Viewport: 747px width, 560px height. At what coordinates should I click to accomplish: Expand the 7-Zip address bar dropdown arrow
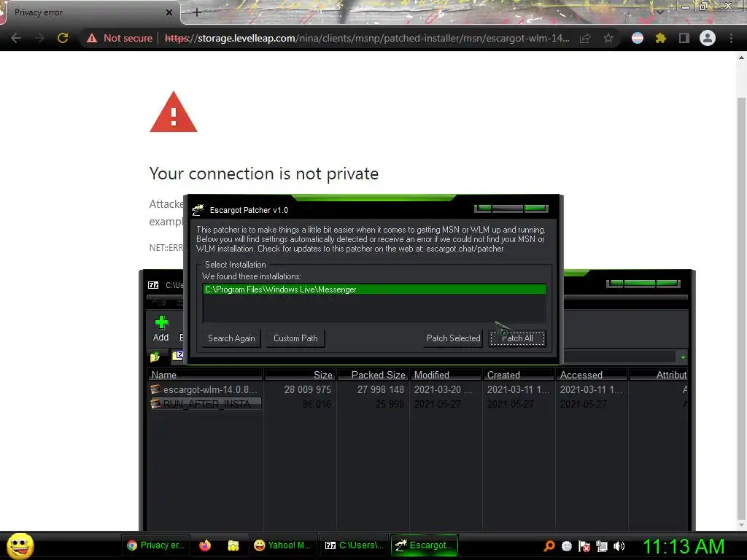click(683, 357)
